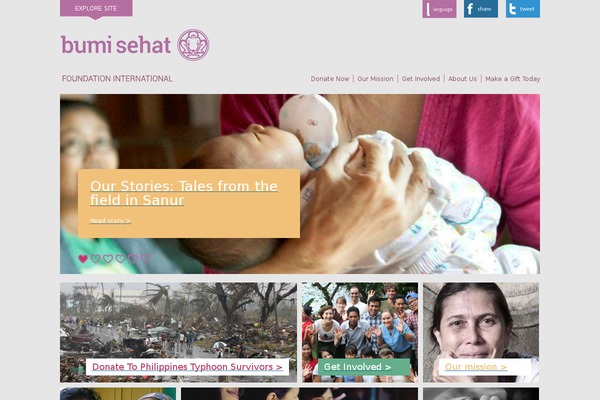
Task: Click the Twitter tweet icon
Action: point(523,9)
